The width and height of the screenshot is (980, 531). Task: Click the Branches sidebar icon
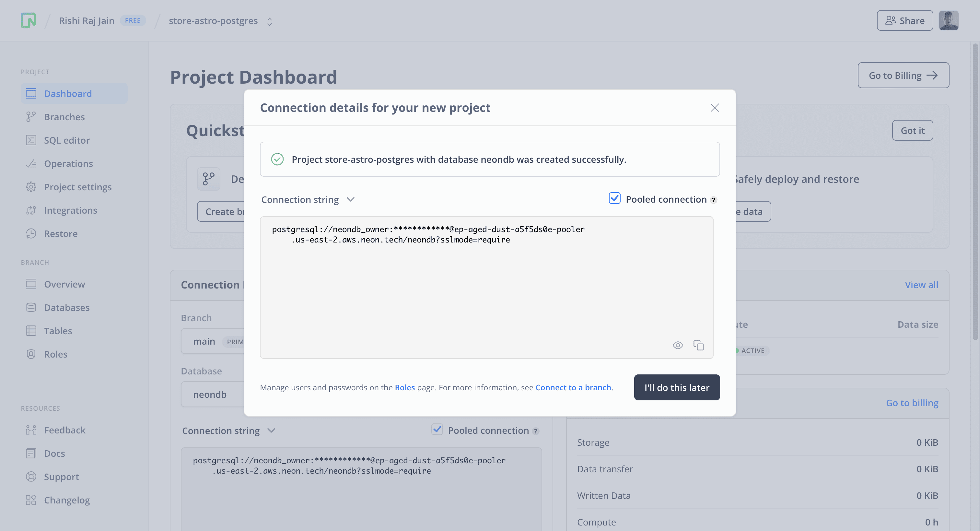(31, 117)
